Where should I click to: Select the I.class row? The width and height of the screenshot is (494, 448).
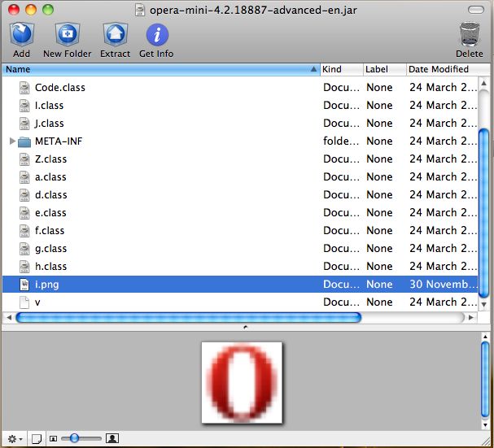tap(240, 106)
